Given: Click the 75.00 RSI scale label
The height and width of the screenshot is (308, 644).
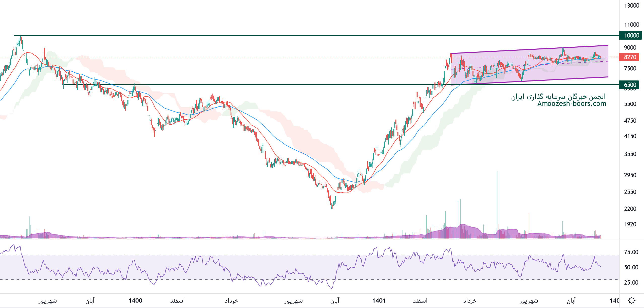Looking at the screenshot, I should [631, 252].
